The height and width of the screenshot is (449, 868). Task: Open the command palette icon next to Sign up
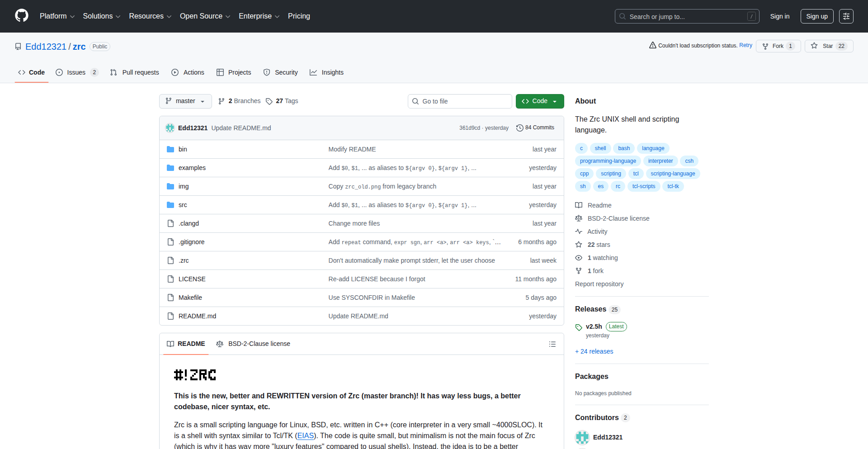(846, 16)
